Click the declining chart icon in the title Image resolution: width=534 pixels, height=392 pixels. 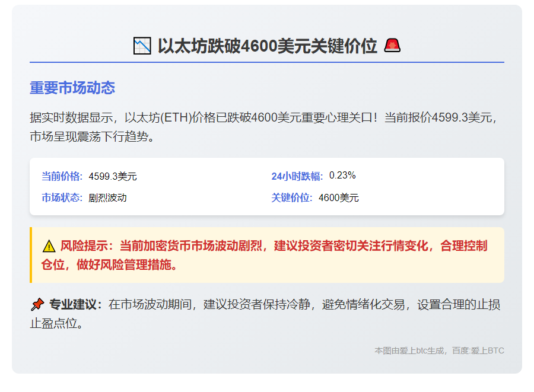tap(141, 43)
